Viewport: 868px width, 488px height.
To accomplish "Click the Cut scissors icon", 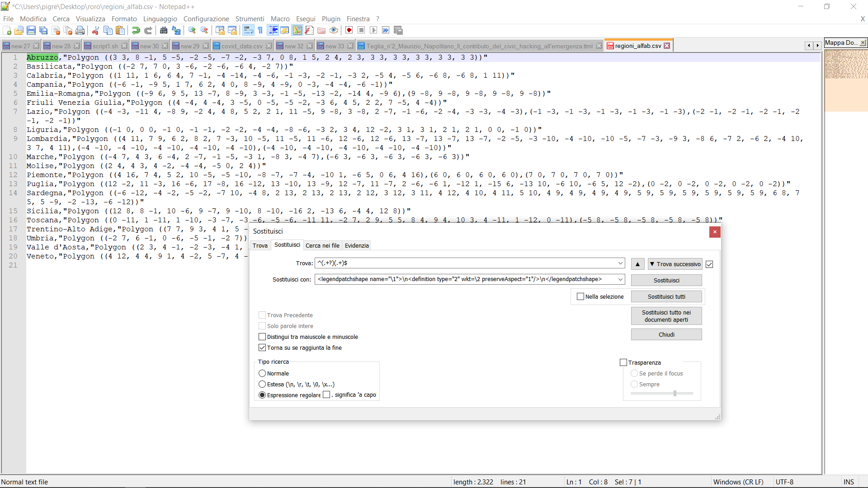I will pos(95,30).
